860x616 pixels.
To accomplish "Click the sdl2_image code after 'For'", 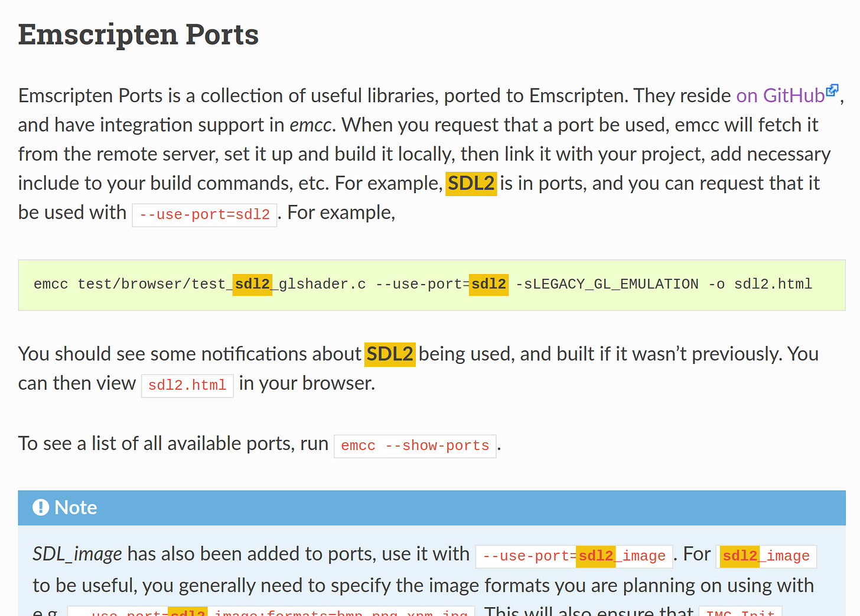I will coord(766,556).
